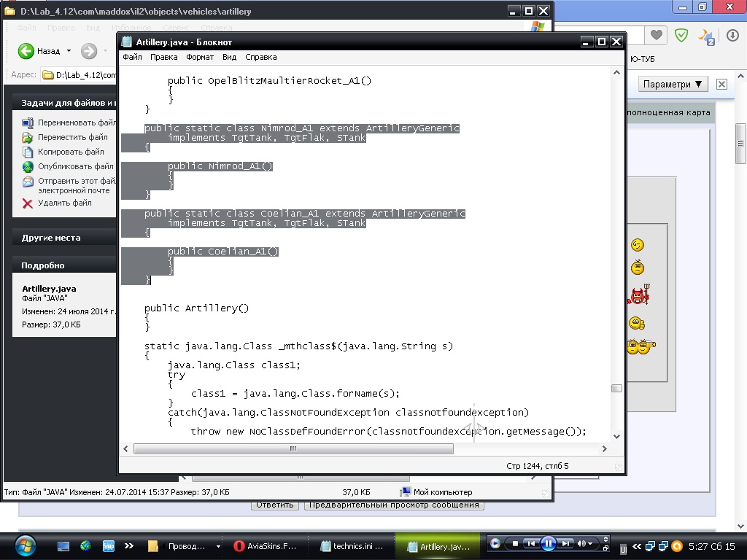The height and width of the screenshot is (560, 747).
Task: Collapse the Другие места panel header
Action: 64,238
